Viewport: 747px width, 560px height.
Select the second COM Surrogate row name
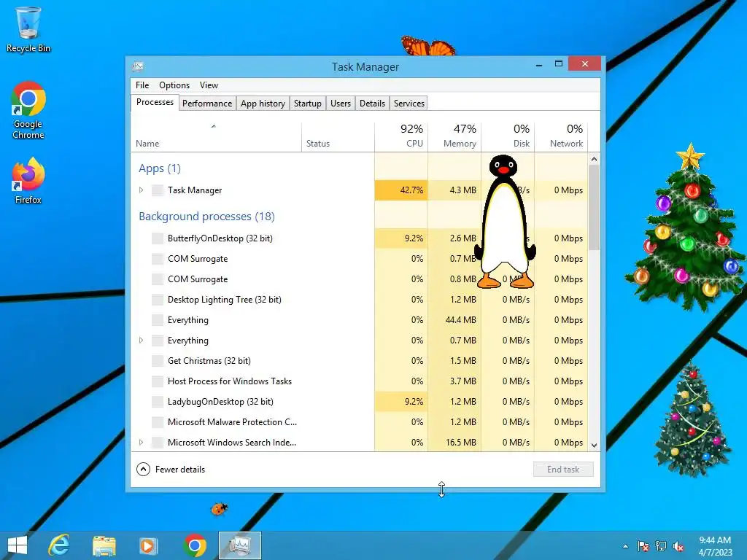tap(198, 279)
